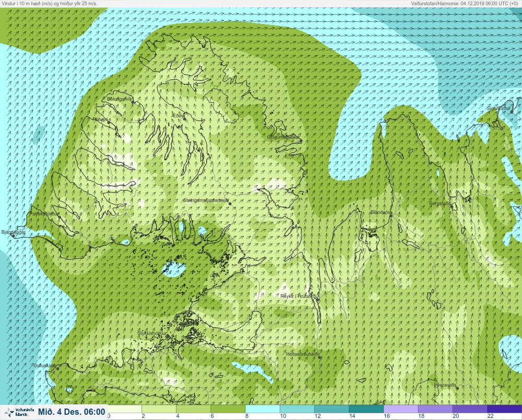
Task: Click the Veðurstofan/Harmonie timestamp header text
Action: (x=465, y=3)
